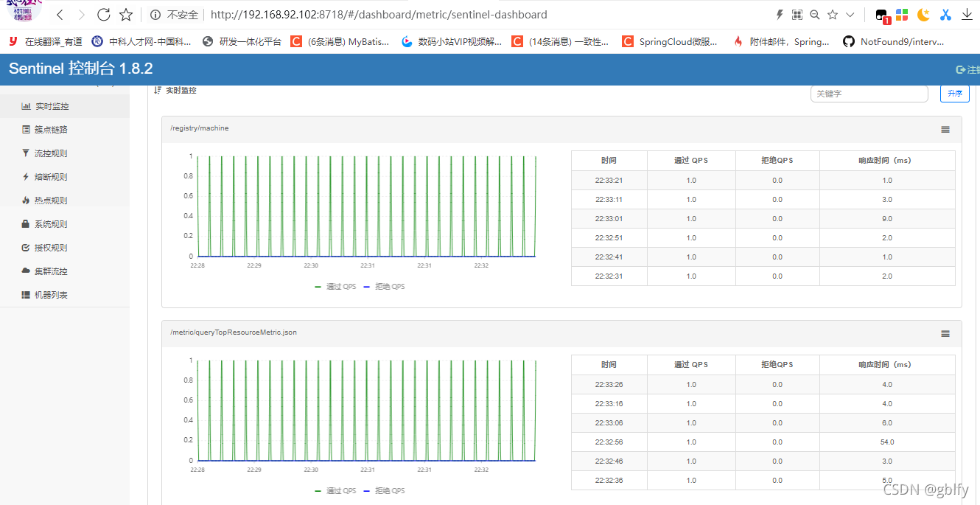Image resolution: width=980 pixels, height=505 pixels.
Task: Click the 22:32:56 time cell
Action: point(609,442)
